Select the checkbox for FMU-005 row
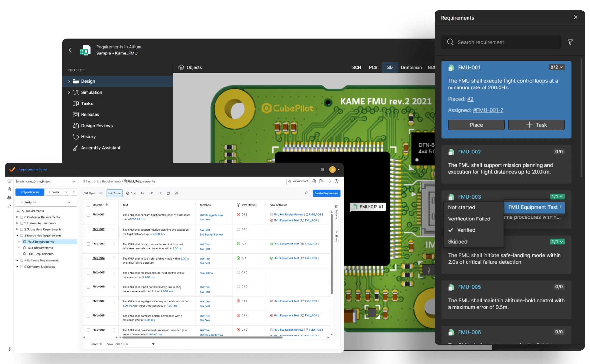590x364 pixels. (88, 273)
